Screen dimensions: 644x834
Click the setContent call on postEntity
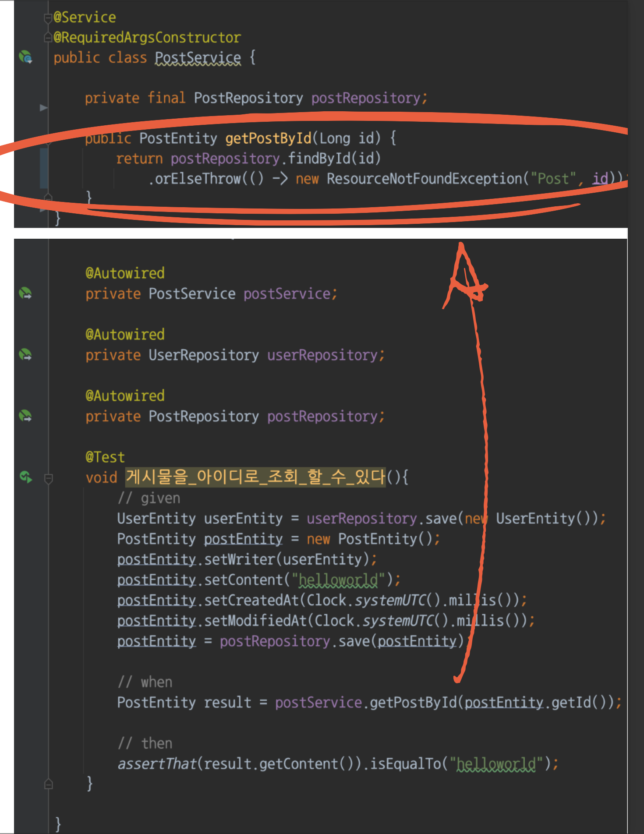point(244,580)
